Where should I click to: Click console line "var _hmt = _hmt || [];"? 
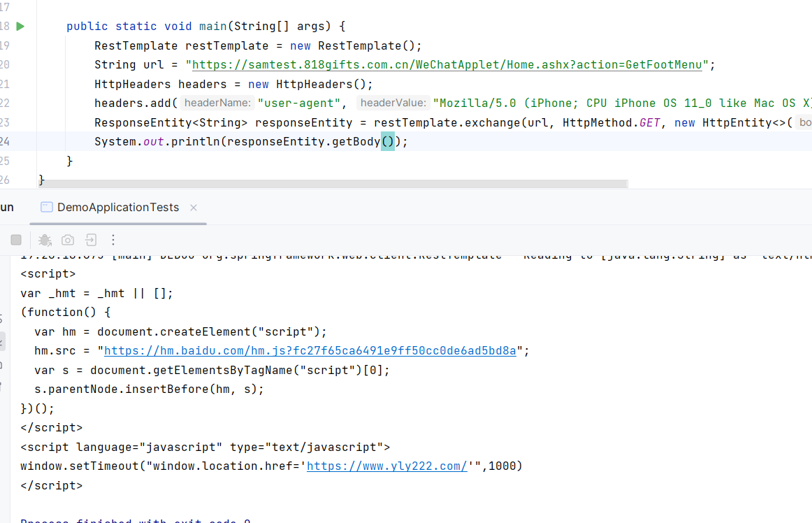point(97,294)
